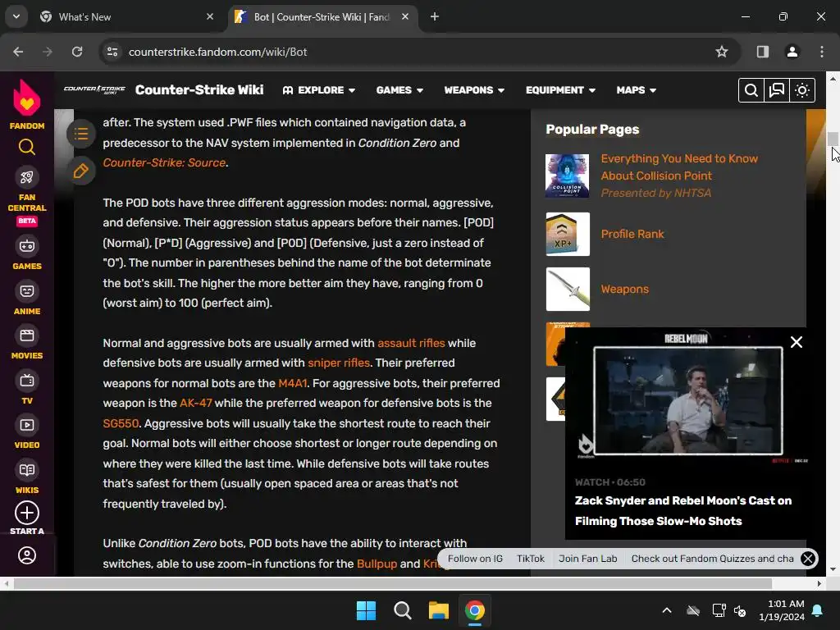The width and height of the screenshot is (840, 630).
Task: Expand the Games dropdown menu
Action: point(399,90)
